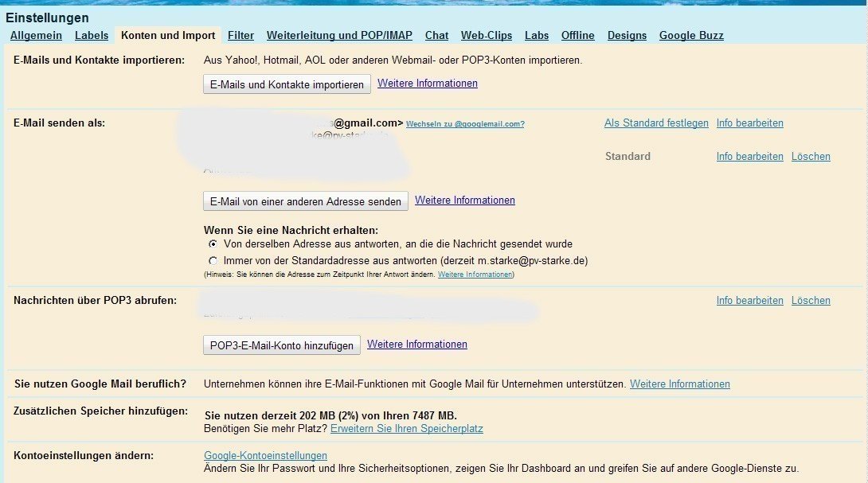Select the Konten und Import tab
The height and width of the screenshot is (483, 868).
tap(168, 35)
